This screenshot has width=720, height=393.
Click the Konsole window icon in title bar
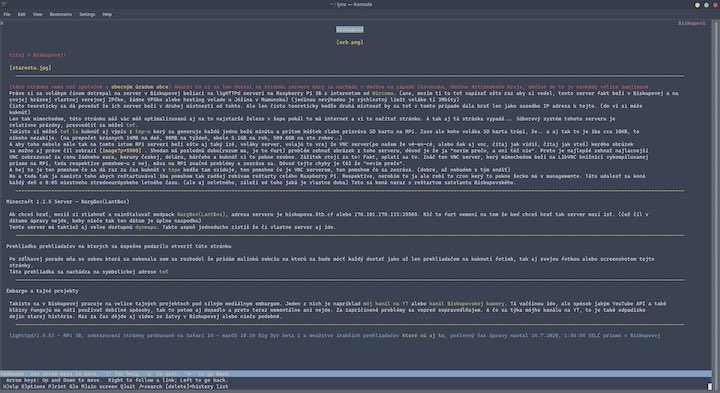coord(4,4)
